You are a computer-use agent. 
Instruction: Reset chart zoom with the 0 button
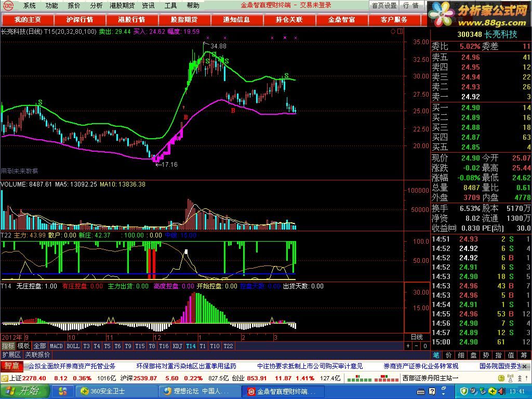point(425,346)
